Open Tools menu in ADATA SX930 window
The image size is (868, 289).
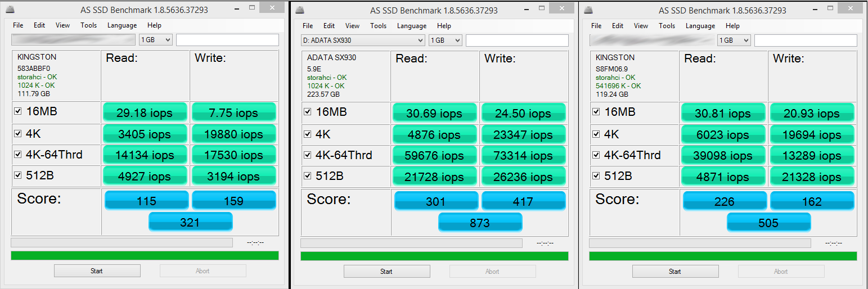(378, 25)
